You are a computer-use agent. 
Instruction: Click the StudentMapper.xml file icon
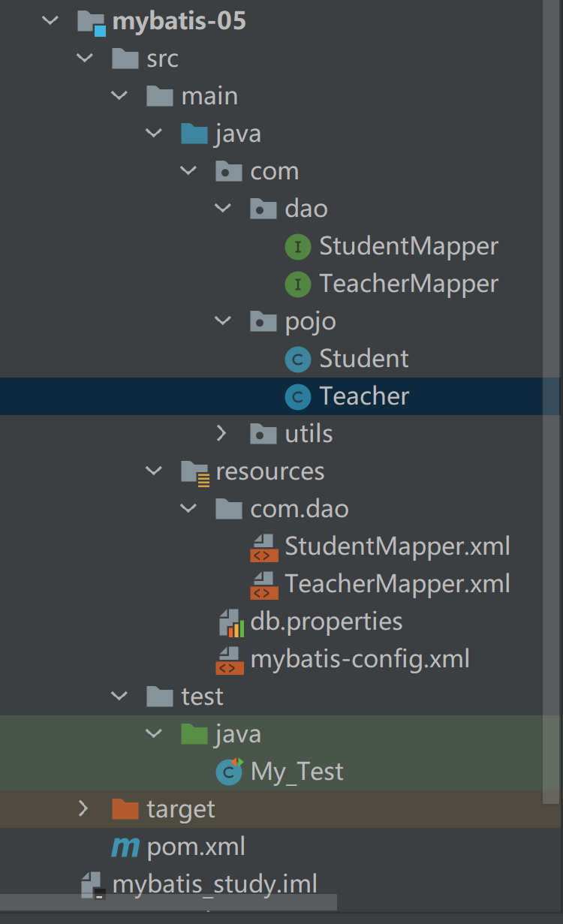tap(263, 546)
